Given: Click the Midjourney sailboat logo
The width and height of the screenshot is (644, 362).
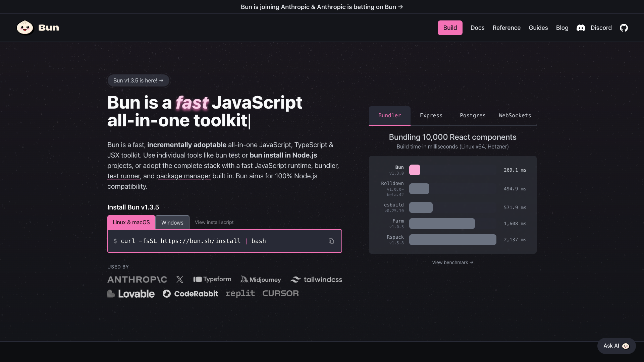Looking at the screenshot, I should point(244,279).
